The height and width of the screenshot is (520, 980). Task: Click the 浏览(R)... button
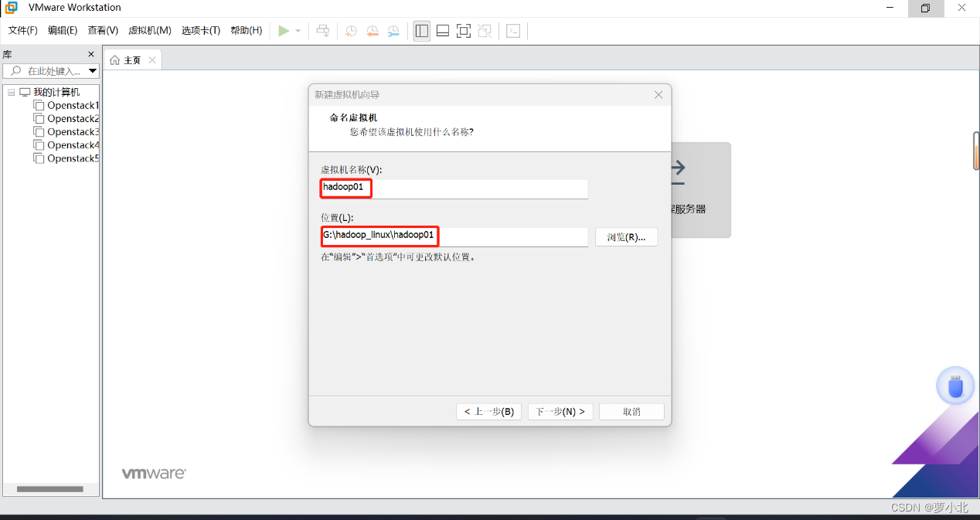[626, 236]
